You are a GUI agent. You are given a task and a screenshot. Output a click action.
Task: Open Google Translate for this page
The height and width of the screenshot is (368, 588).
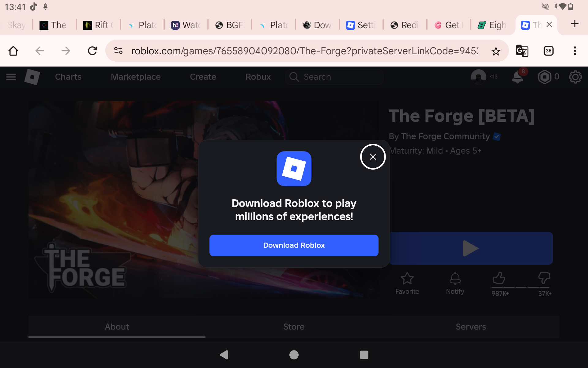click(522, 51)
